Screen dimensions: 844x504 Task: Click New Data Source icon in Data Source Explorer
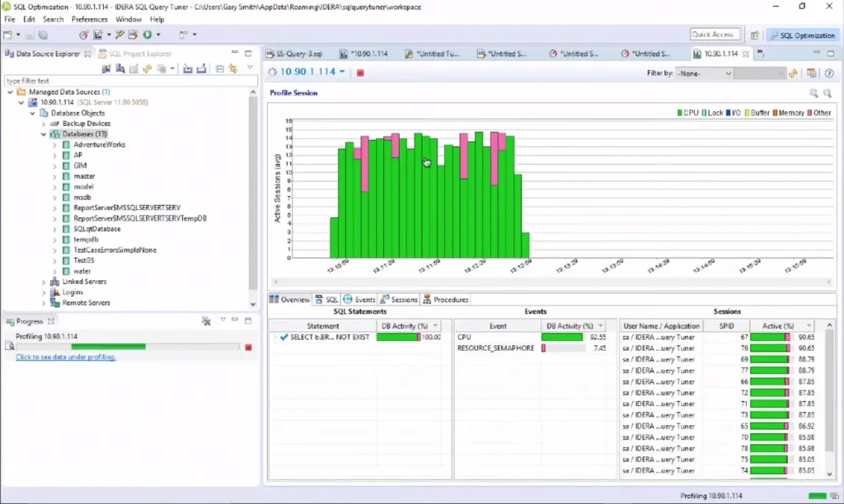pos(106,69)
